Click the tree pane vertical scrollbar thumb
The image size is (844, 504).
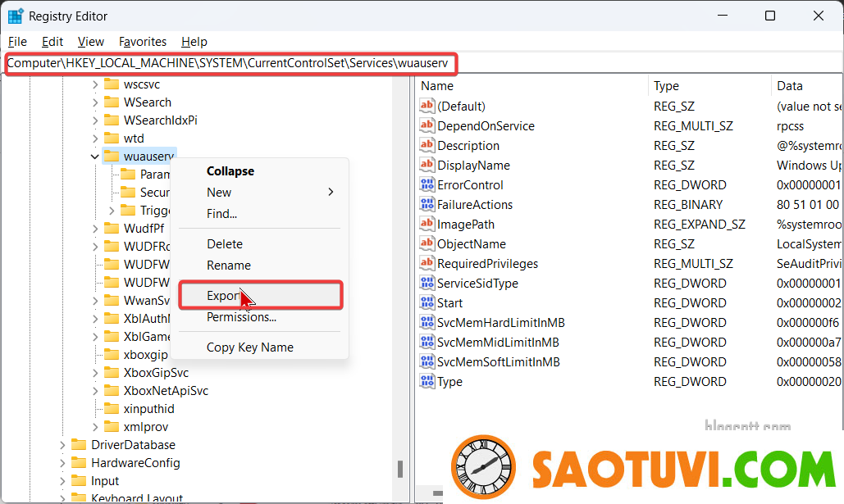(400, 469)
